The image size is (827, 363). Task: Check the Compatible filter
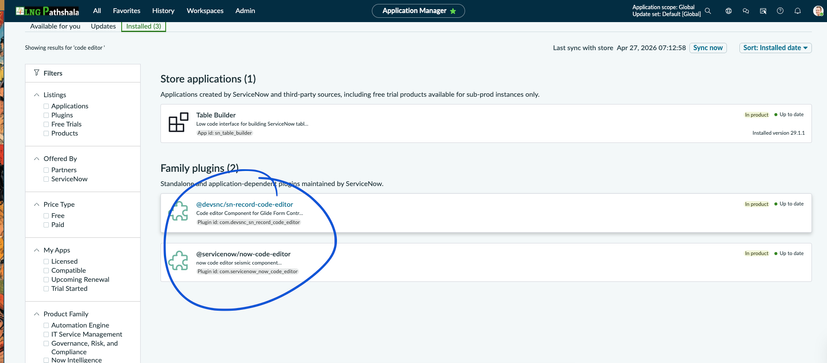(46, 271)
